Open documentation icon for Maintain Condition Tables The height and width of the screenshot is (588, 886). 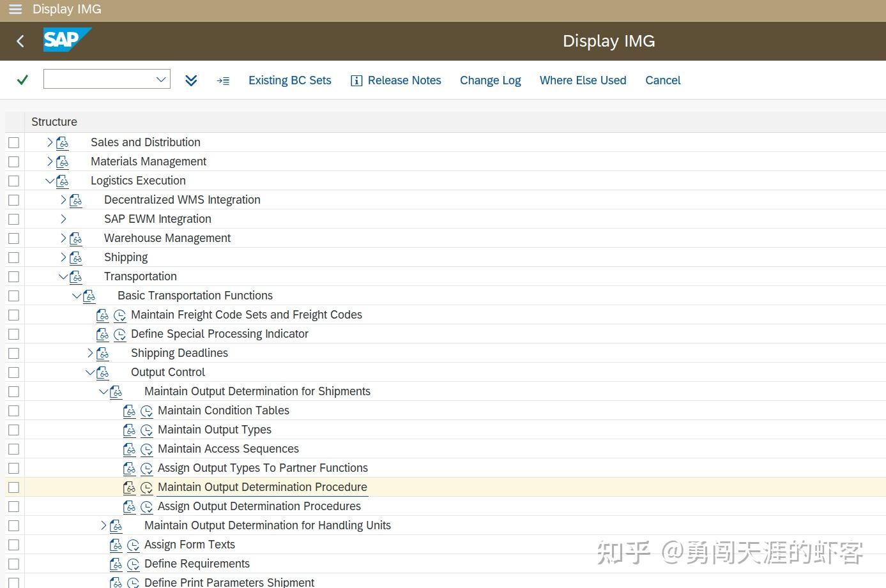[x=130, y=411]
